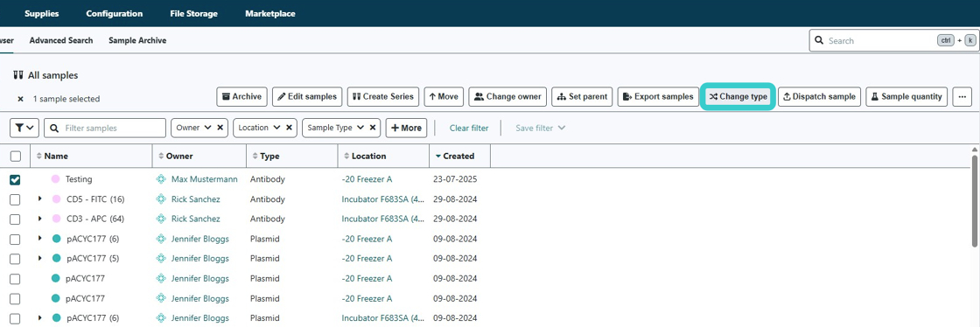Open the Save filter dropdown
The image size is (980, 327).
[x=540, y=128]
